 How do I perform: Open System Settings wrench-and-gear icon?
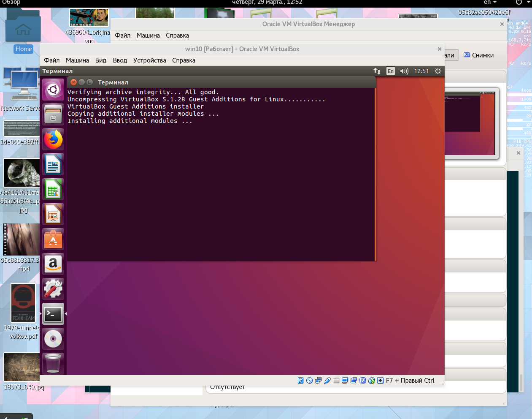(53, 288)
